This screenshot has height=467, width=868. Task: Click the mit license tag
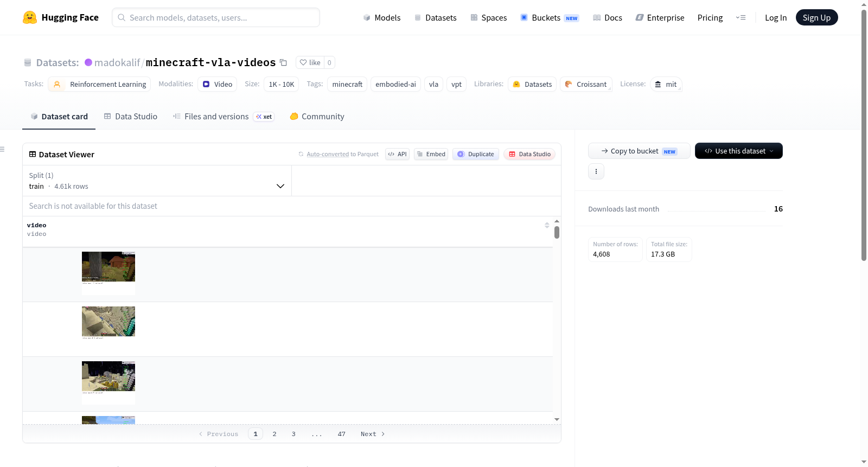tap(666, 84)
